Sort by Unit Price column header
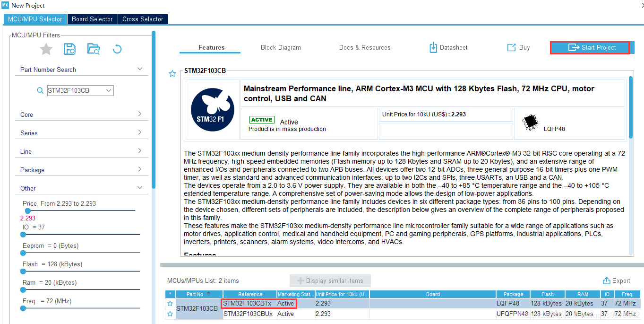Screen dimensions: 644x324 point(342,294)
